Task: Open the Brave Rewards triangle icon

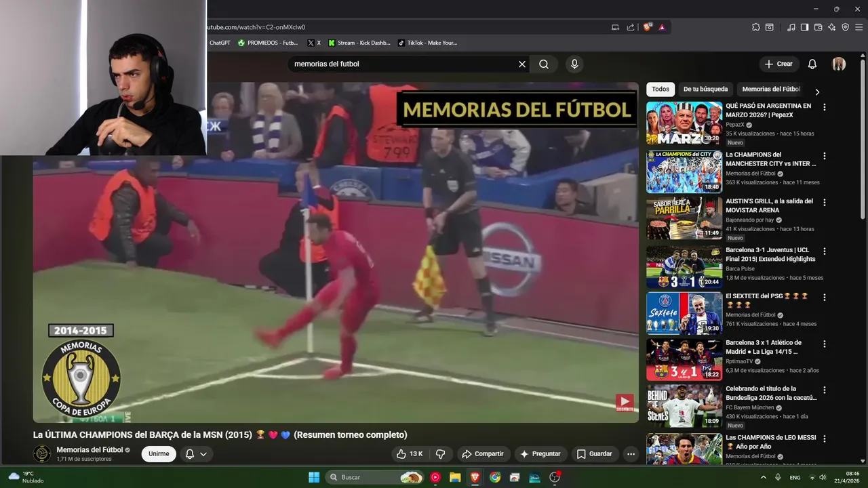Action: (662, 27)
